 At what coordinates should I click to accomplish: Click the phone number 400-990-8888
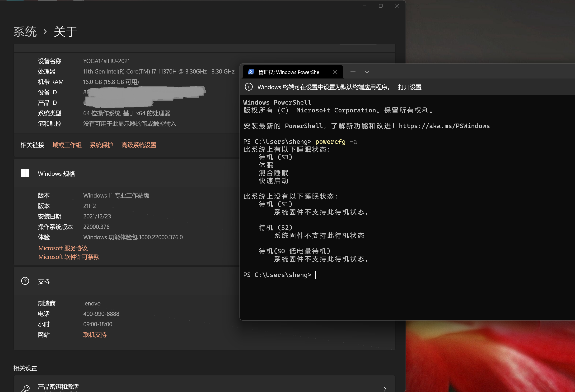tap(101, 314)
